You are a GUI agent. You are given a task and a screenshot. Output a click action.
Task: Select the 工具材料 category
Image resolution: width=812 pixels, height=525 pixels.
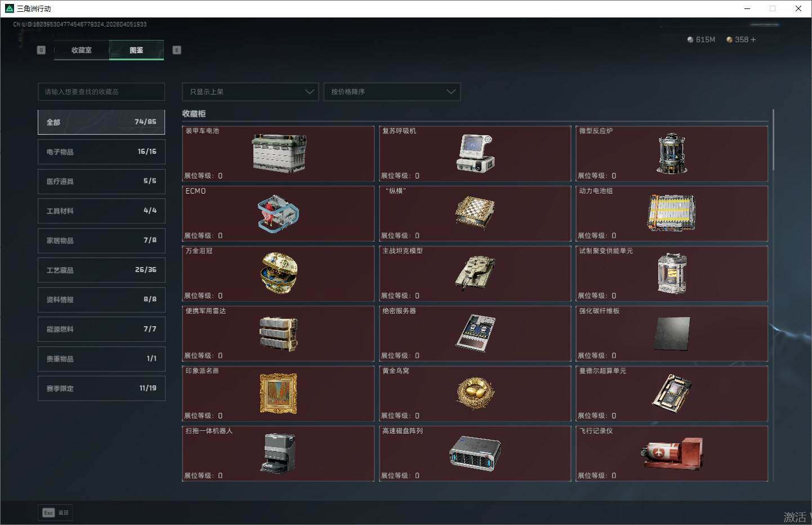point(101,211)
